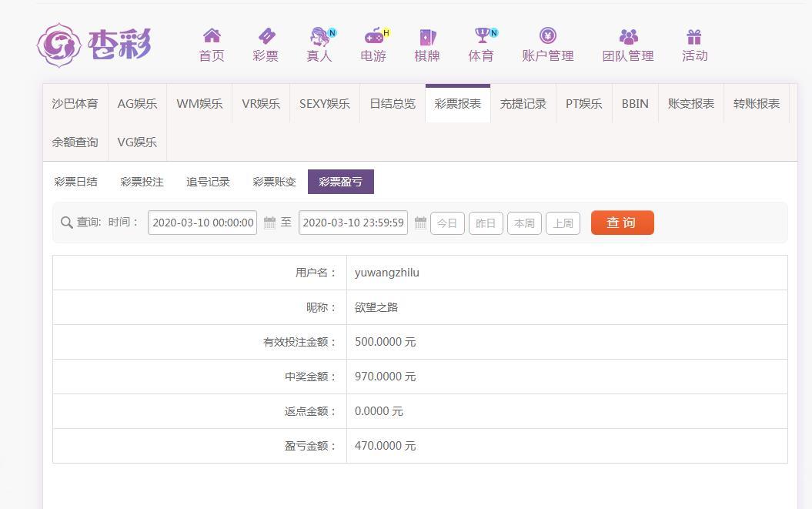The height and width of the screenshot is (509, 812).
Task: Select the 500.0000 元 bet amount
Action: pyautogui.click(x=386, y=342)
